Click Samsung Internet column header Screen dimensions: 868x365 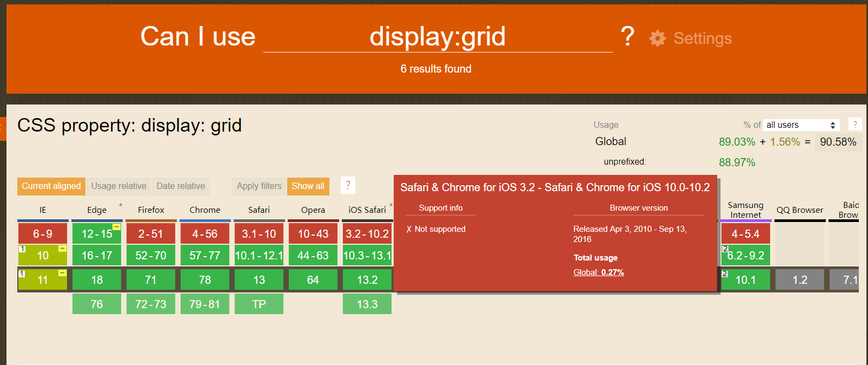[x=746, y=210]
